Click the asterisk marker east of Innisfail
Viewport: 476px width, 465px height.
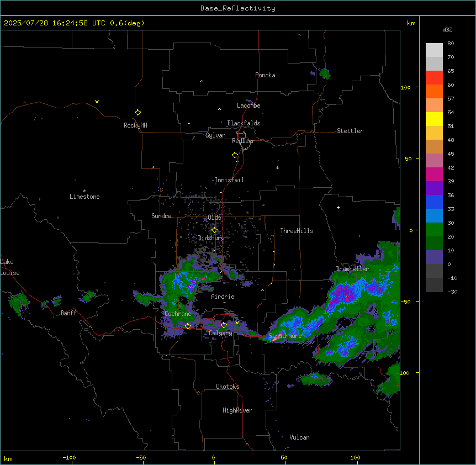pos(277,167)
